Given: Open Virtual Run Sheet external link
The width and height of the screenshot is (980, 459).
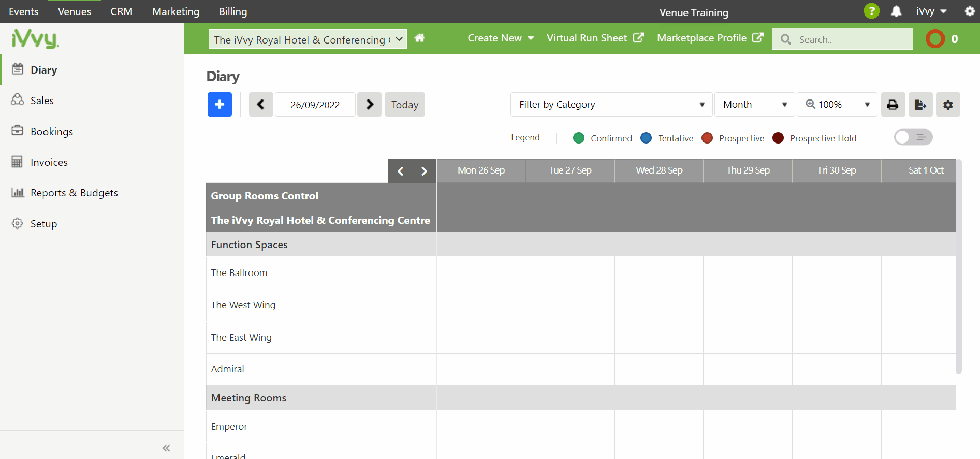Looking at the screenshot, I should [x=595, y=38].
